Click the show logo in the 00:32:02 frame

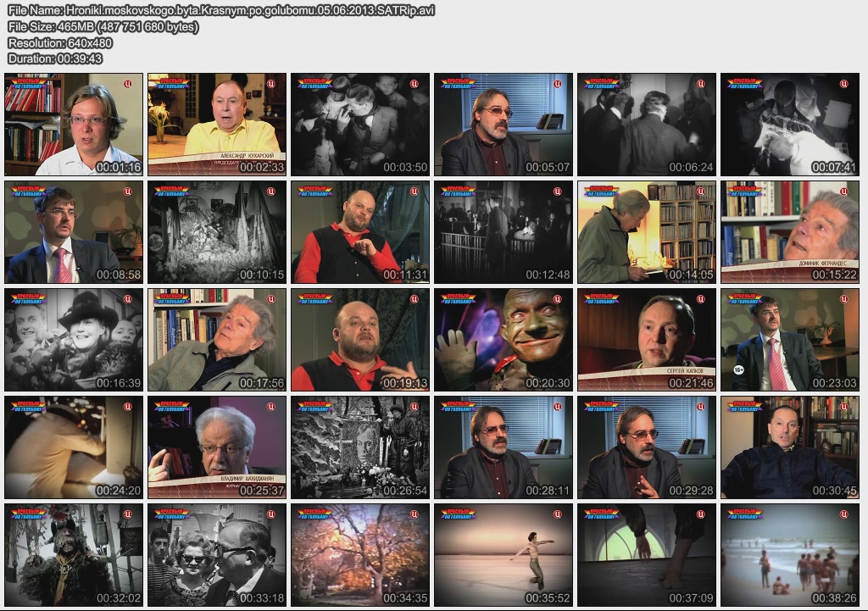click(28, 514)
